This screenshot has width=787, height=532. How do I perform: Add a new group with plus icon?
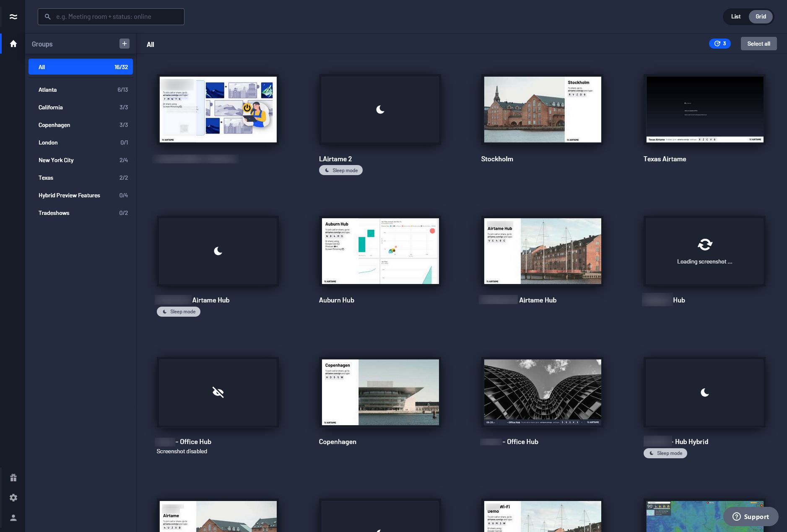click(125, 44)
